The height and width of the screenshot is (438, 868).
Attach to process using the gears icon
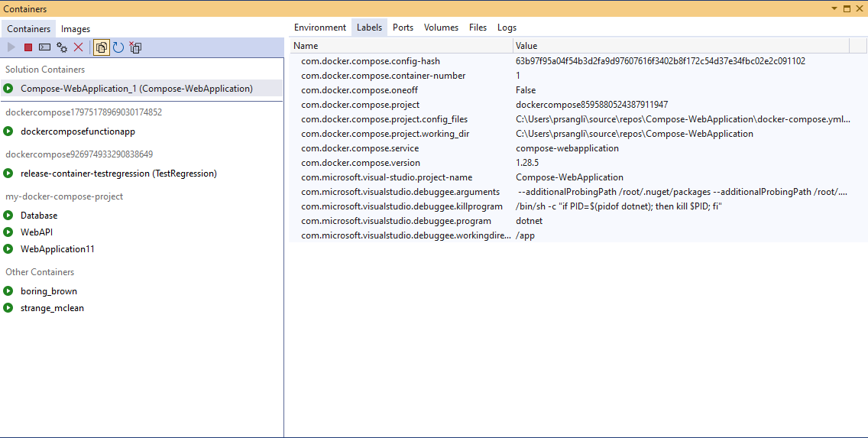[62, 47]
